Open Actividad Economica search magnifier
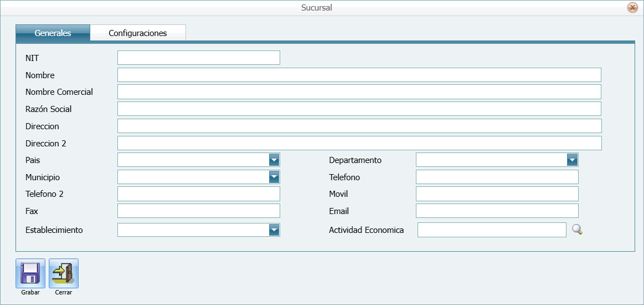This screenshot has height=305, width=644. pyautogui.click(x=577, y=230)
